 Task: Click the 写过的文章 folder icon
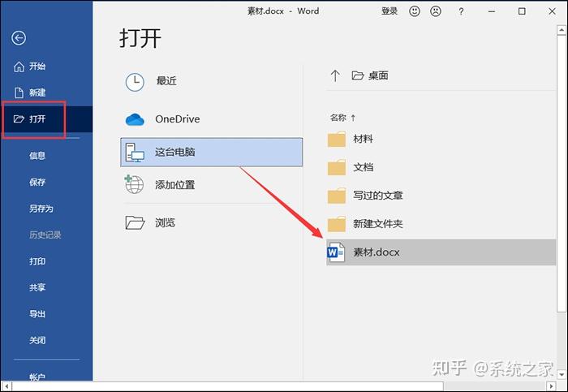pos(337,196)
